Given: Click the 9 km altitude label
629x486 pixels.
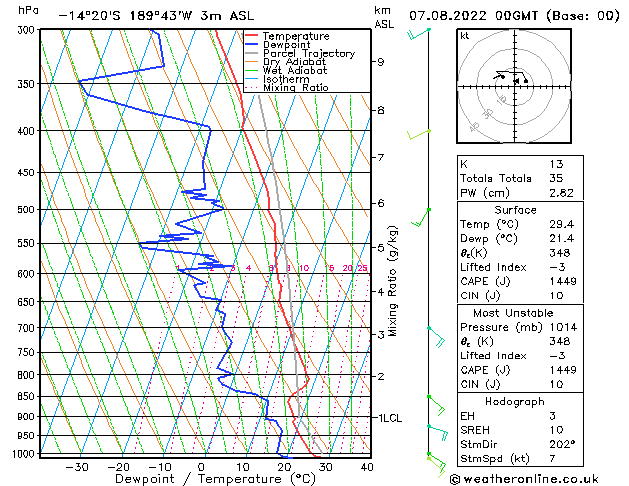Looking at the screenshot, I should coord(380,62).
